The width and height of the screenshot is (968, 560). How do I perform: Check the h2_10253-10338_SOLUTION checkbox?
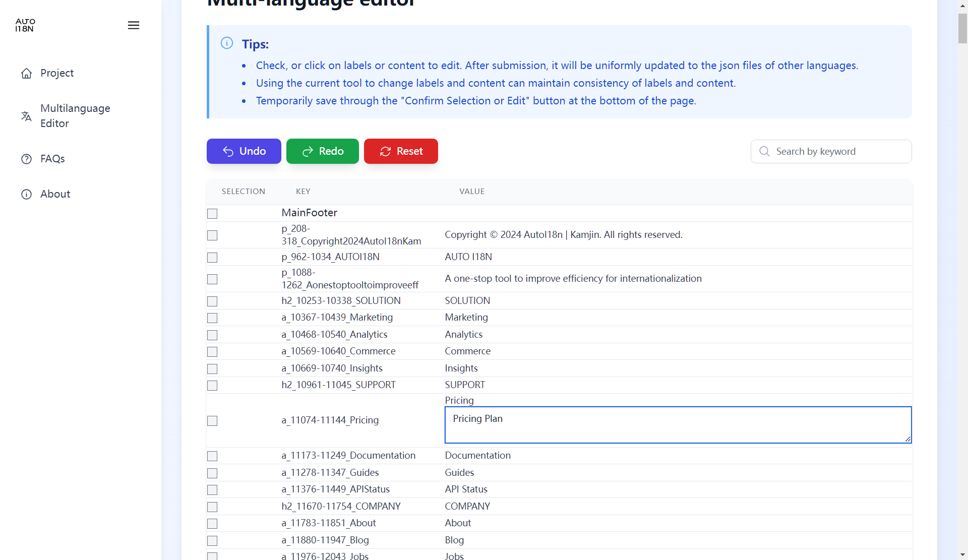(212, 301)
